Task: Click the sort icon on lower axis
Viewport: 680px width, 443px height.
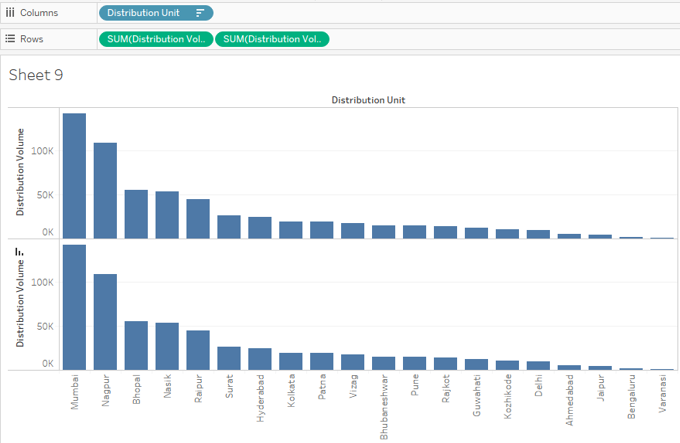Action: [x=19, y=252]
